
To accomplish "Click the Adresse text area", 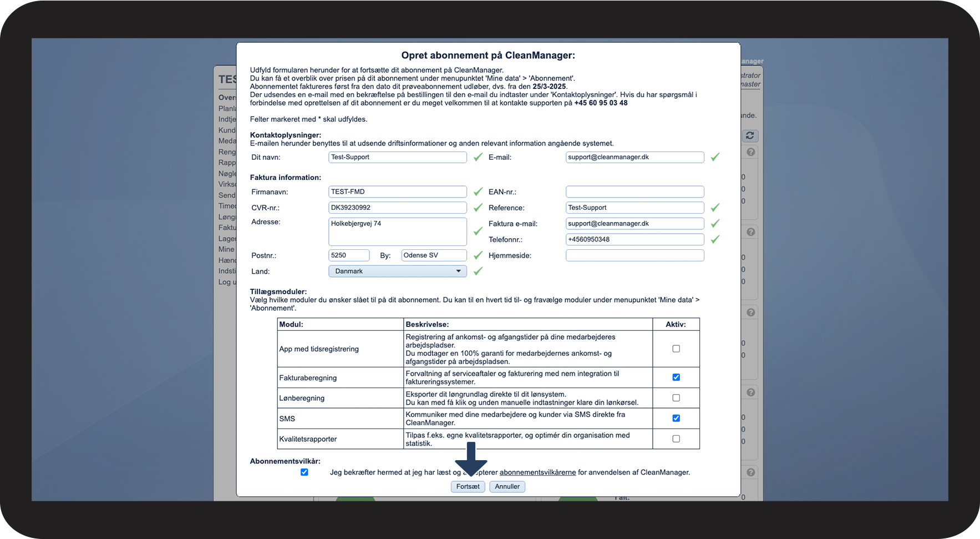I will pyautogui.click(x=398, y=231).
